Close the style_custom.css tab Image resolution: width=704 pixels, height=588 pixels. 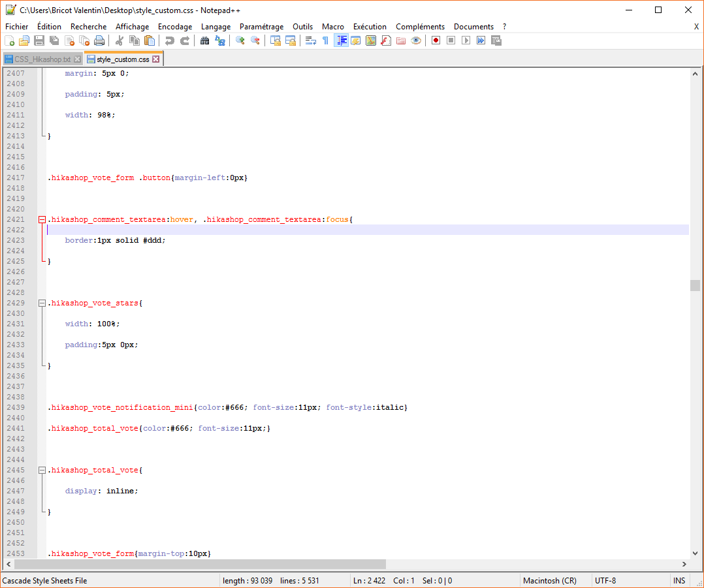coord(156,59)
